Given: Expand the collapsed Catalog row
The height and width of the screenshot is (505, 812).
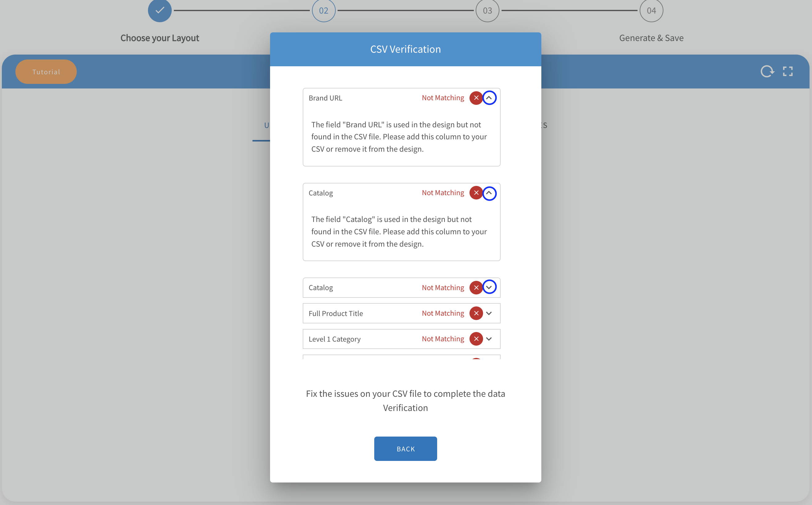Looking at the screenshot, I should pos(489,287).
